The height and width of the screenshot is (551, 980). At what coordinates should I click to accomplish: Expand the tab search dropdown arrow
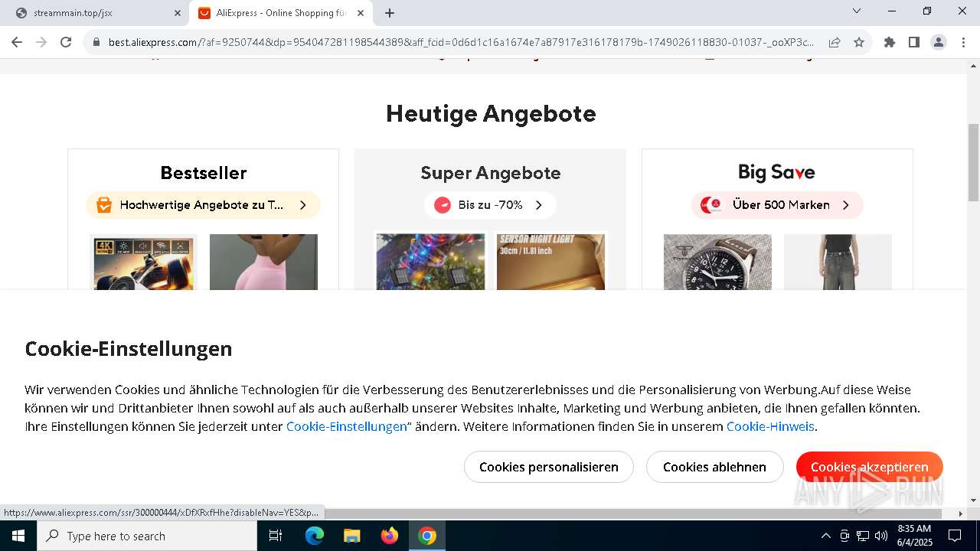[x=857, y=11]
